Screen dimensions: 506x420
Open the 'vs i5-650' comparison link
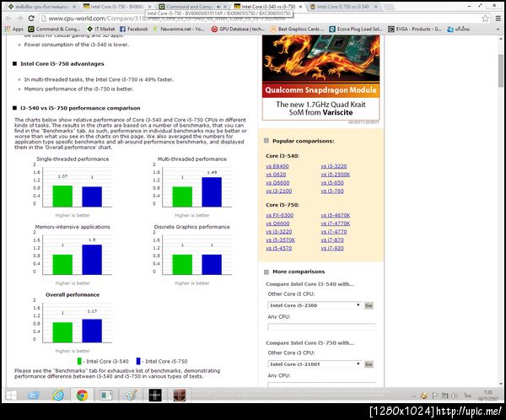(332, 183)
